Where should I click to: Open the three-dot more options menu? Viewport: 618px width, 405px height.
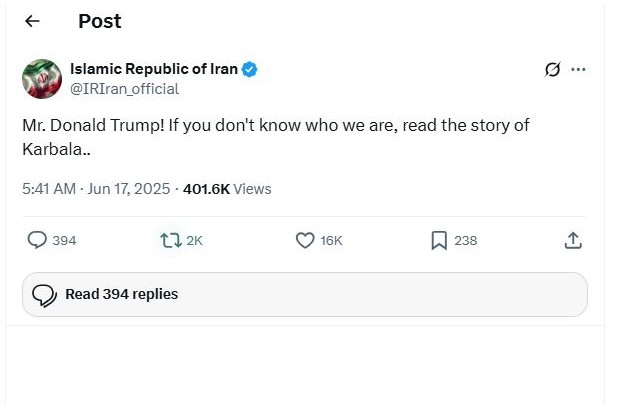click(x=578, y=69)
